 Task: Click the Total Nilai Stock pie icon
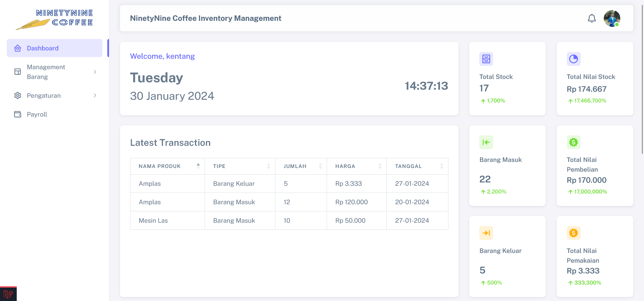coord(574,59)
